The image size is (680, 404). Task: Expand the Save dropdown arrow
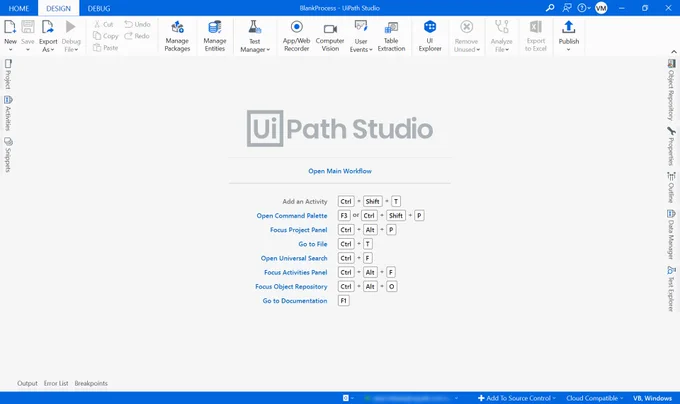pos(28,49)
